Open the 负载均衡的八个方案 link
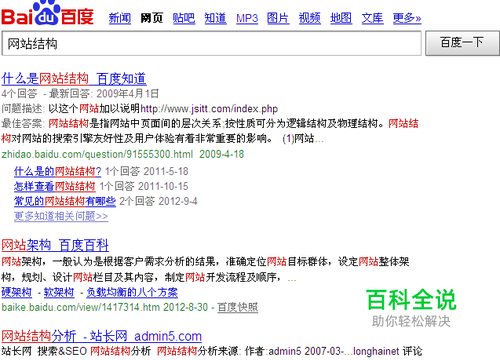500x360 pixels. pos(132,293)
